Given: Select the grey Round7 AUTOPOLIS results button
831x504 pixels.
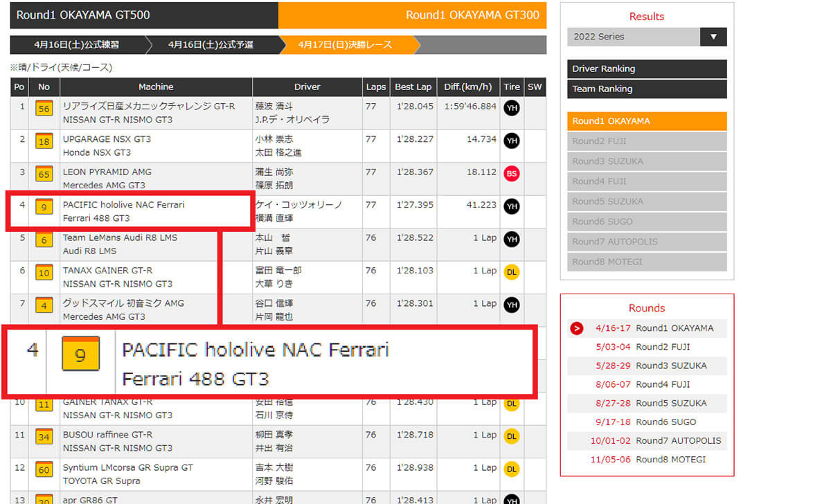Looking at the screenshot, I should click(x=647, y=242).
